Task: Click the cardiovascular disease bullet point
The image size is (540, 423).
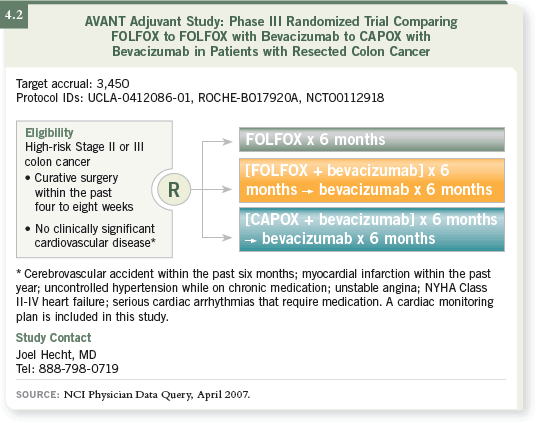Action: pyautogui.click(x=90, y=236)
